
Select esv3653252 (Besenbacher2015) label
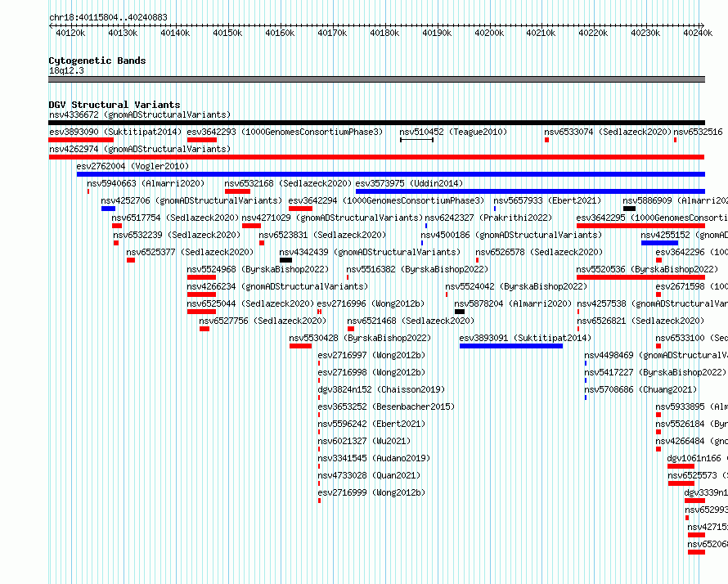pos(386,407)
